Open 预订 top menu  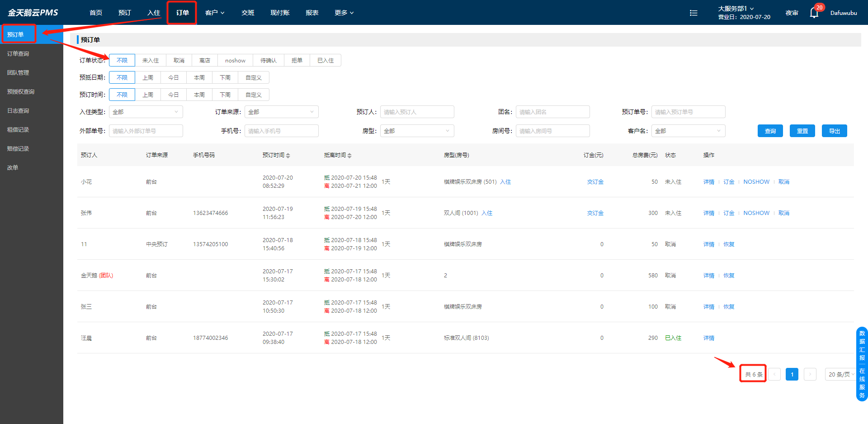[x=125, y=13]
